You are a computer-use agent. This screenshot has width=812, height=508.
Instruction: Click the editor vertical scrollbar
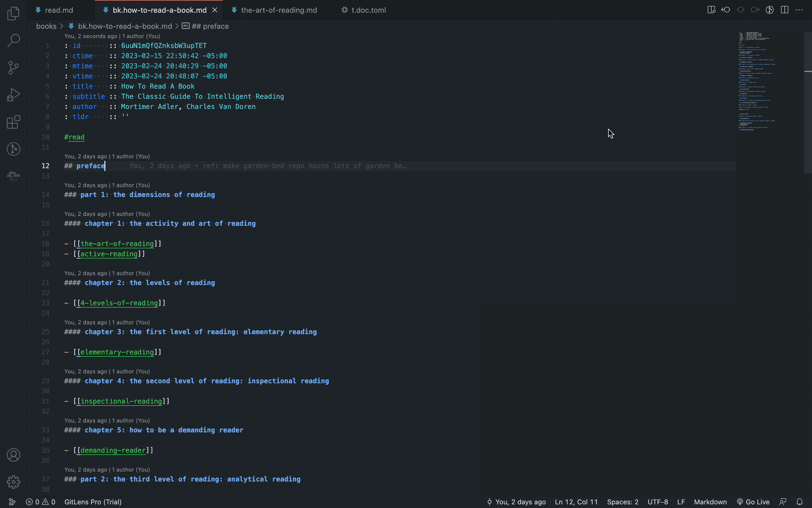[808, 102]
